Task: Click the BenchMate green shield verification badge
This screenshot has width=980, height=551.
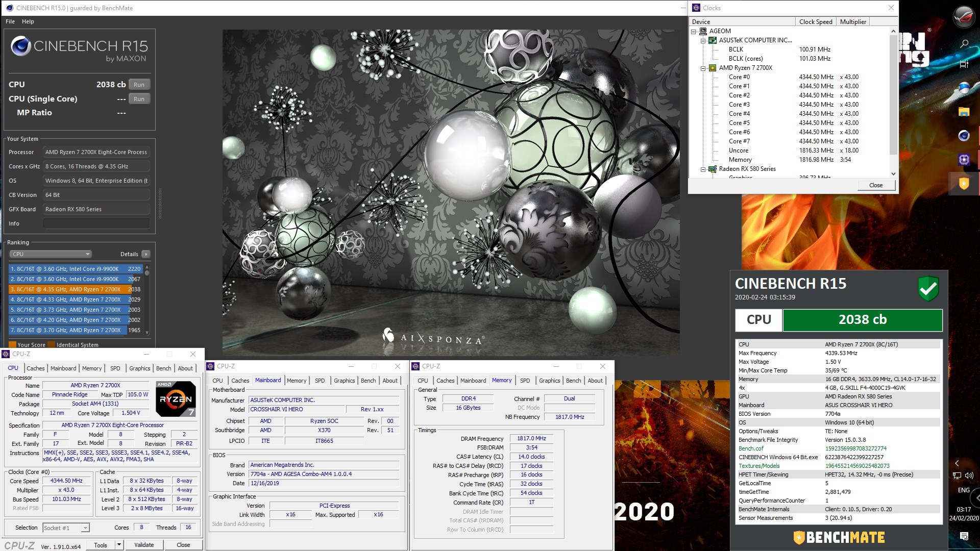Action: tap(928, 289)
